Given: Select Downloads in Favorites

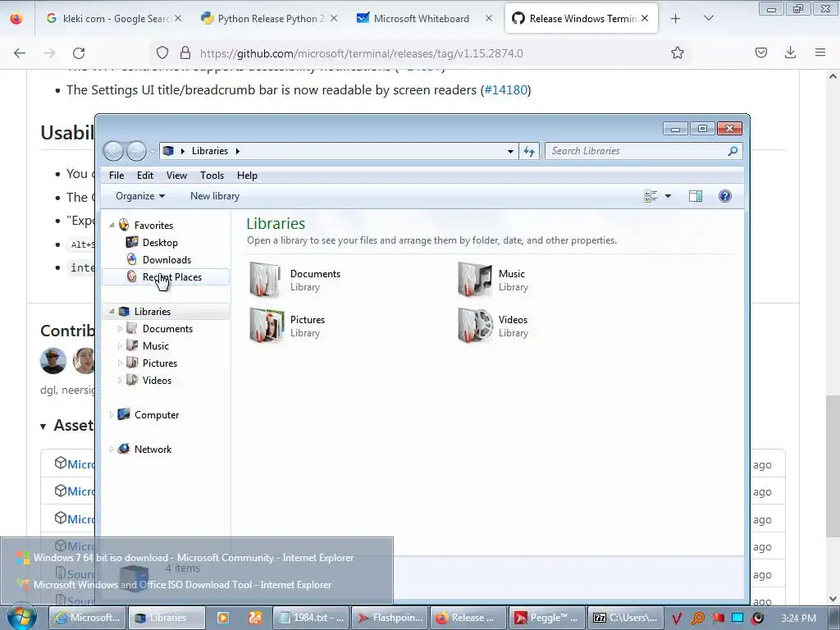Looking at the screenshot, I should click(166, 260).
